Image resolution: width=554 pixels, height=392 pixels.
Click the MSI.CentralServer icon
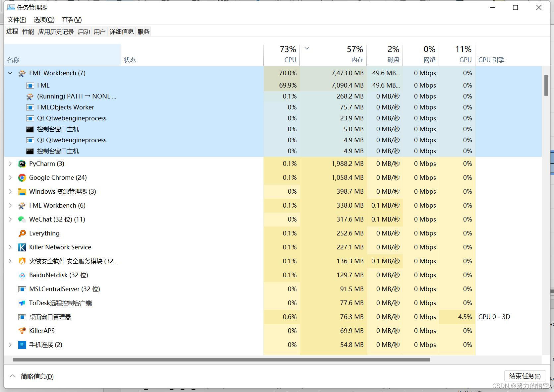[22, 289]
